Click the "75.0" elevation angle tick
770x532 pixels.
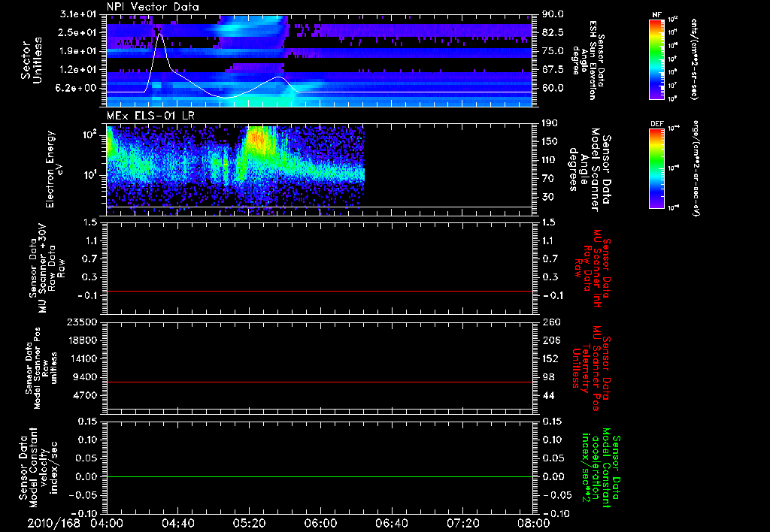tap(553, 51)
